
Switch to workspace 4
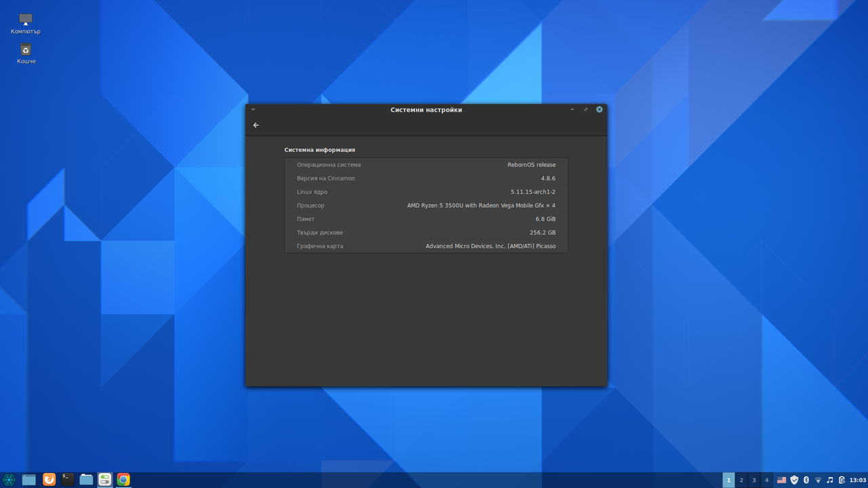767,480
